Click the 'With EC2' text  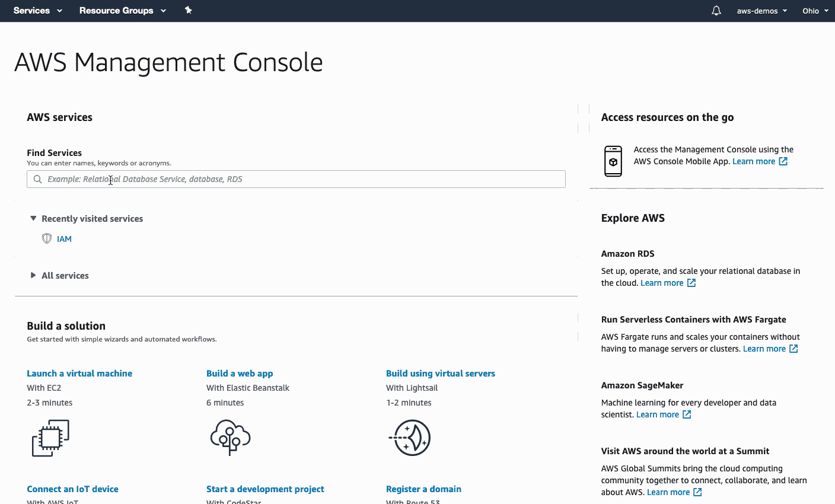pyautogui.click(x=44, y=388)
